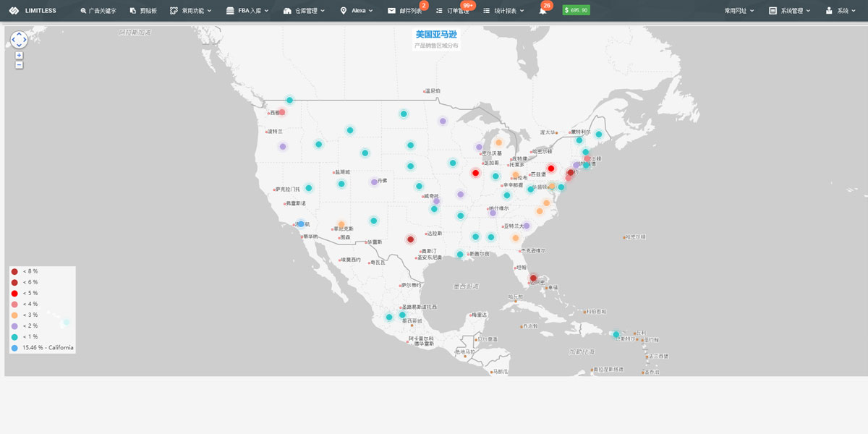Viewport: 868px width, 434px height.
Task: Open the 系统管理 menu
Action: tap(790, 11)
